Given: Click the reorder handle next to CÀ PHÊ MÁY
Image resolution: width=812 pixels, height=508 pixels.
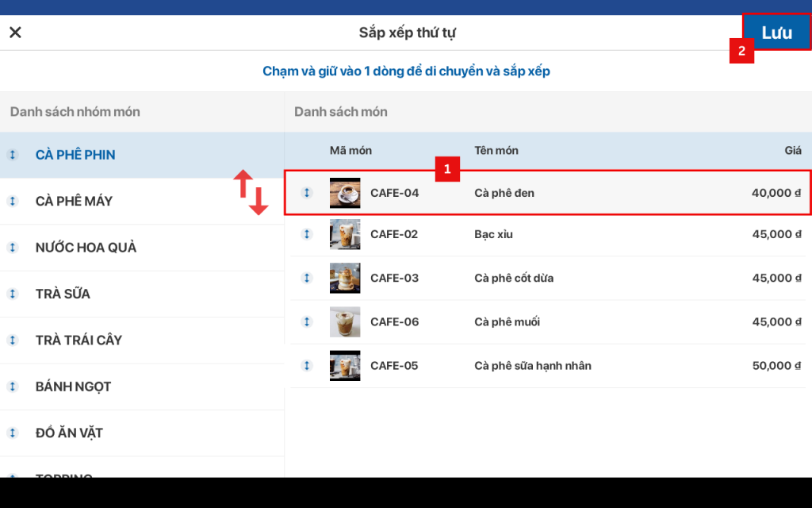Looking at the screenshot, I should [x=13, y=202].
